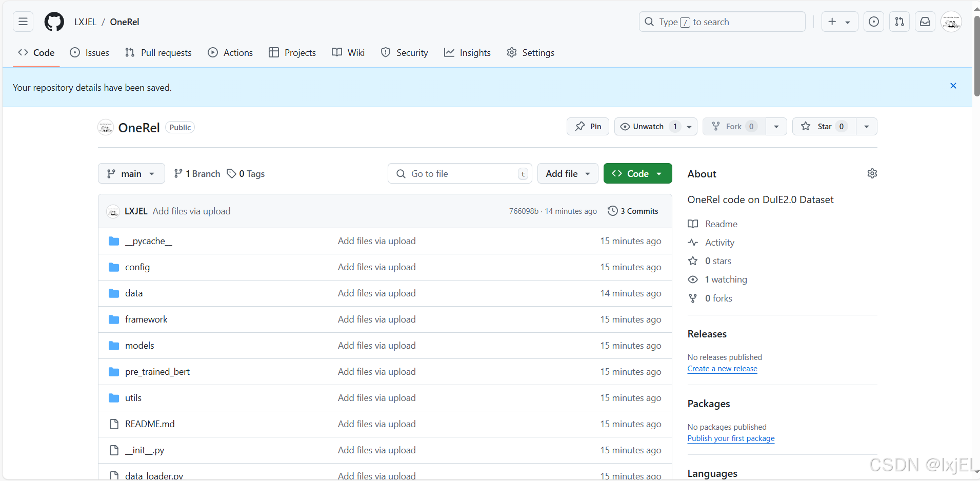This screenshot has height=481, width=980.
Task: Open the utils folder
Action: click(133, 398)
